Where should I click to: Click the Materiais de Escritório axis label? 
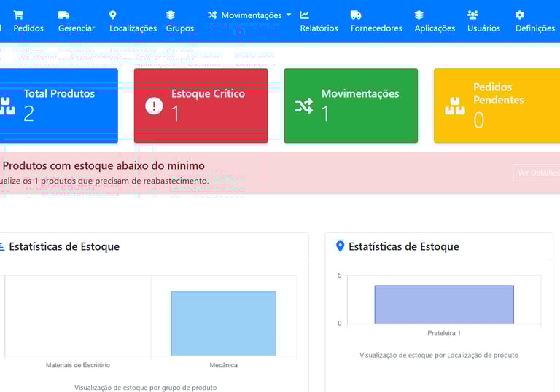(78, 365)
